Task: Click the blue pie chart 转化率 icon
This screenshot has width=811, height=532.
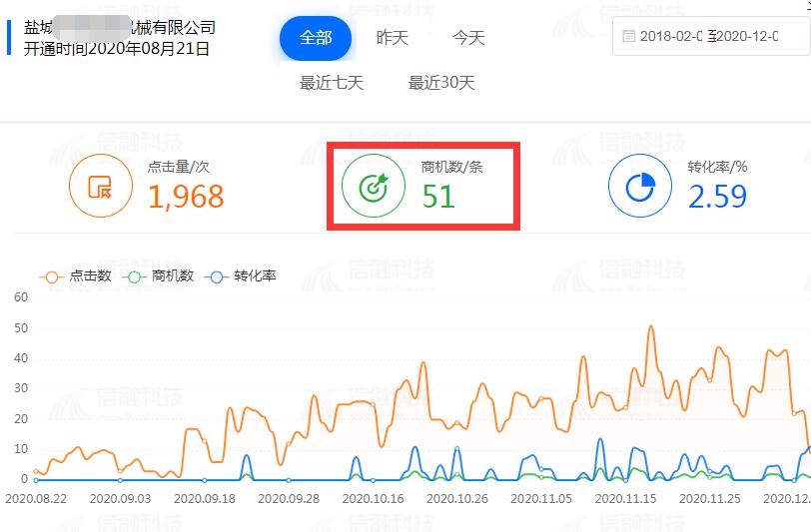Action: coord(640,187)
